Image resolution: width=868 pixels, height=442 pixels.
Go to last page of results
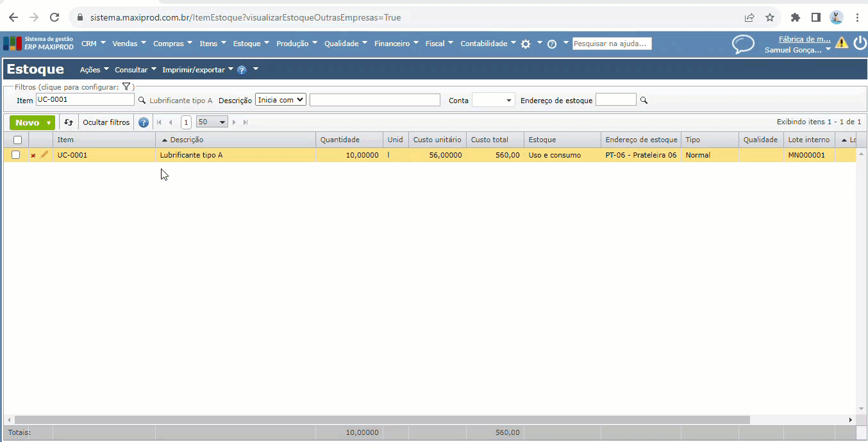click(246, 122)
